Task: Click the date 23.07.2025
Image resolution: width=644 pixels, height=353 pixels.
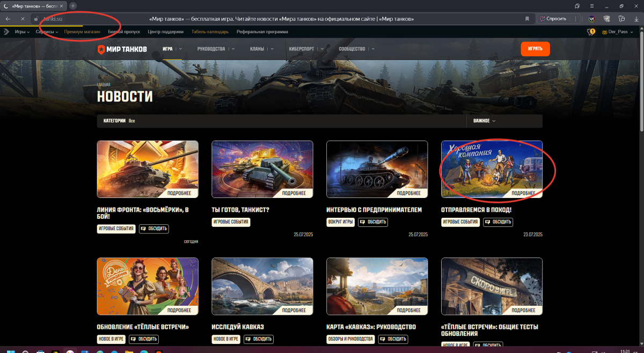Action: coord(532,234)
